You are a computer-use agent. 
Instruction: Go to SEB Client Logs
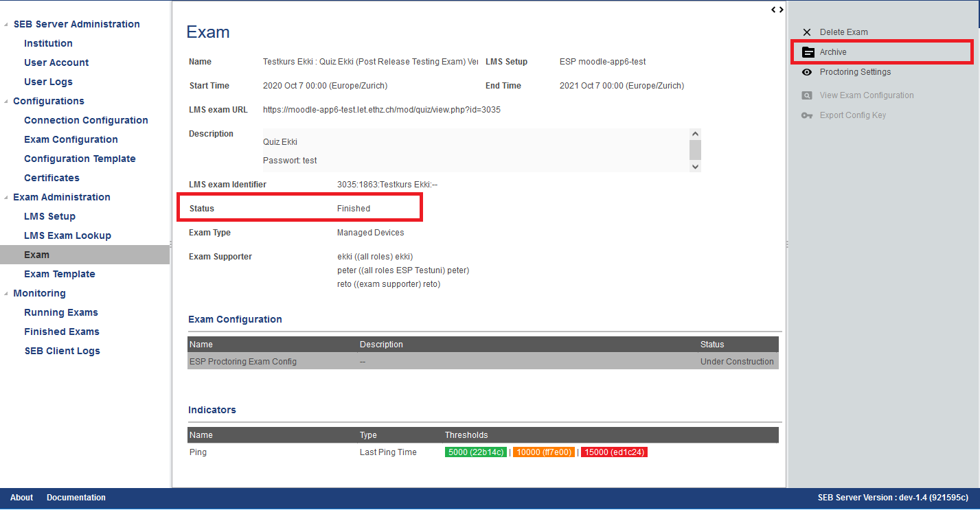[62, 351]
